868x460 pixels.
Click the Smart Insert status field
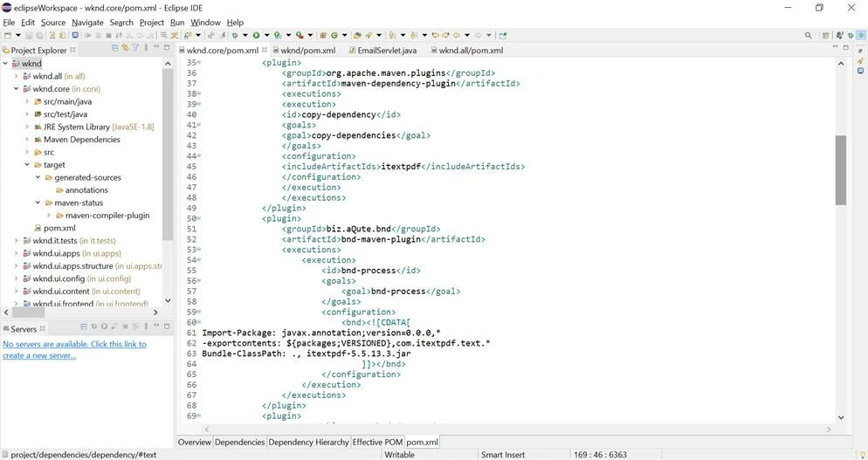503,455
